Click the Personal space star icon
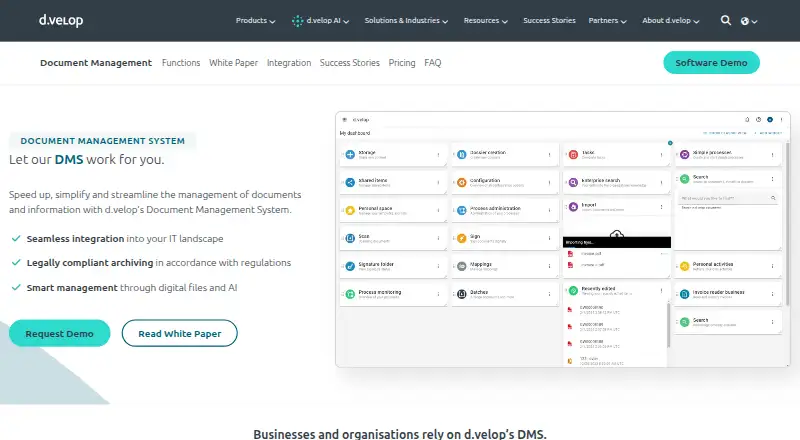 350,210
